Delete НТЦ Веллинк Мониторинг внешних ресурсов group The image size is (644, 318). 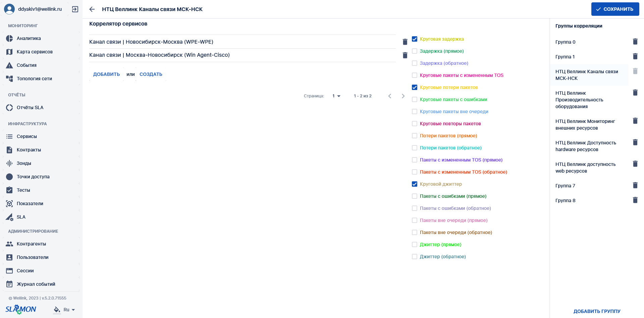tap(635, 121)
